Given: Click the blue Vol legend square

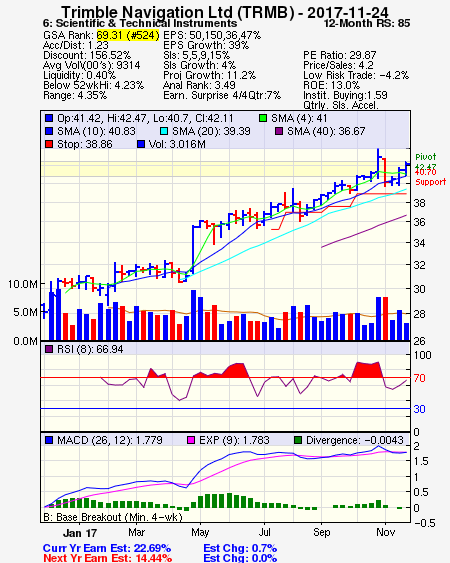Looking at the screenshot, I should (x=141, y=144).
